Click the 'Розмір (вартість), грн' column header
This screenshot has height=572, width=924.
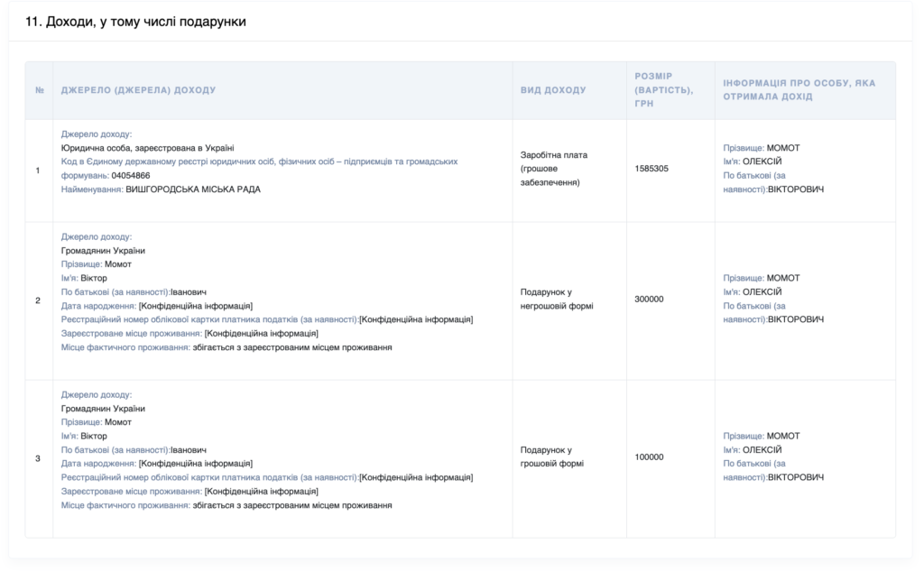click(x=664, y=89)
